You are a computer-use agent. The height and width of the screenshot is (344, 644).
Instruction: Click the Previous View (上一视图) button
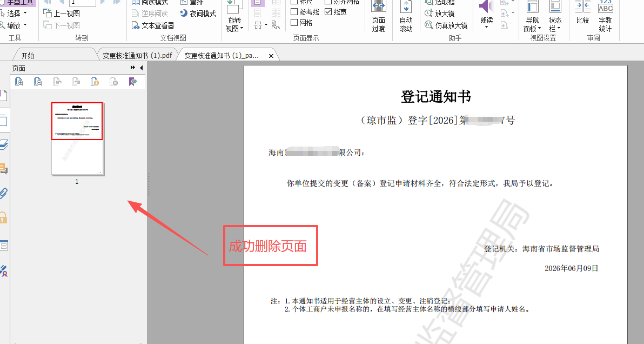[x=62, y=14]
